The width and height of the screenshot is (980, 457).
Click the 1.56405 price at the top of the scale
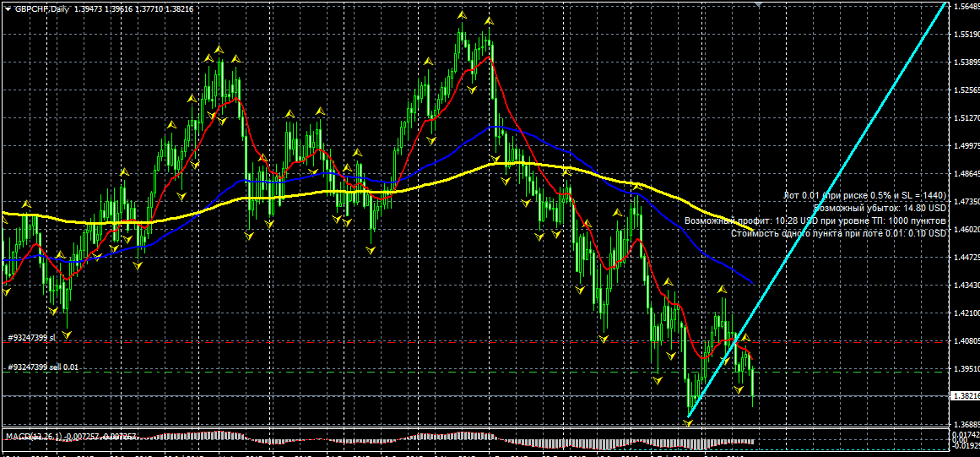tap(966, 7)
